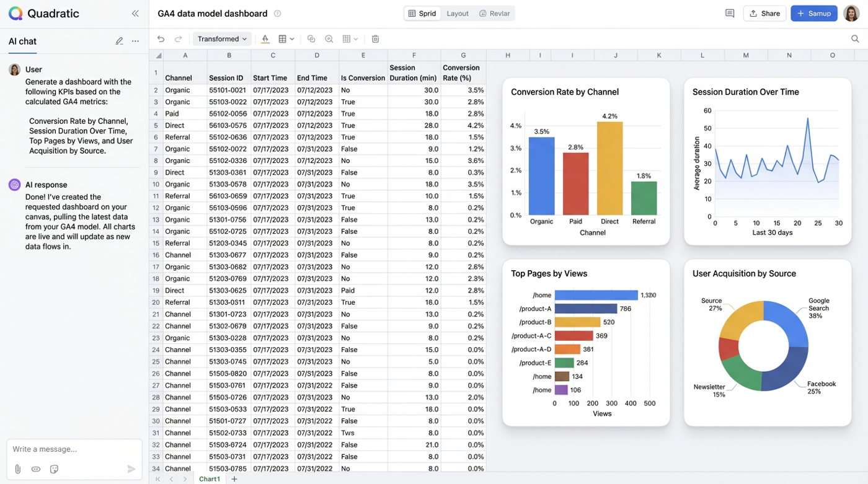The height and width of the screenshot is (484, 868).
Task: Open search with magnifier at right
Action: [855, 39]
